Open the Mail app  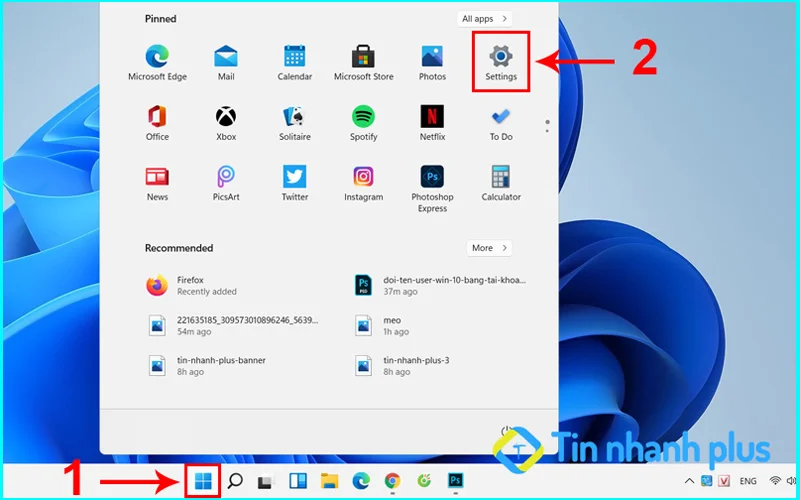pyautogui.click(x=226, y=63)
